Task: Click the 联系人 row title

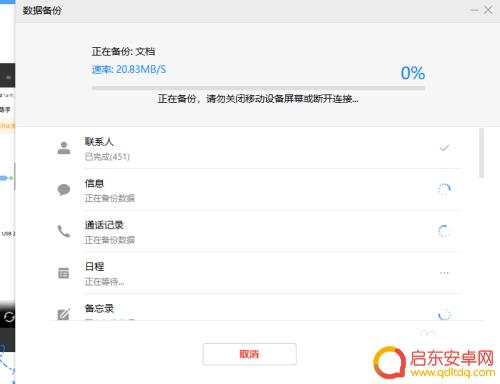Action: coord(99,142)
